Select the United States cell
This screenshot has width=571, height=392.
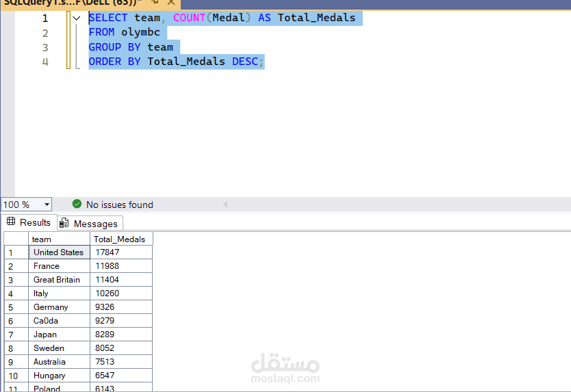[x=59, y=252]
